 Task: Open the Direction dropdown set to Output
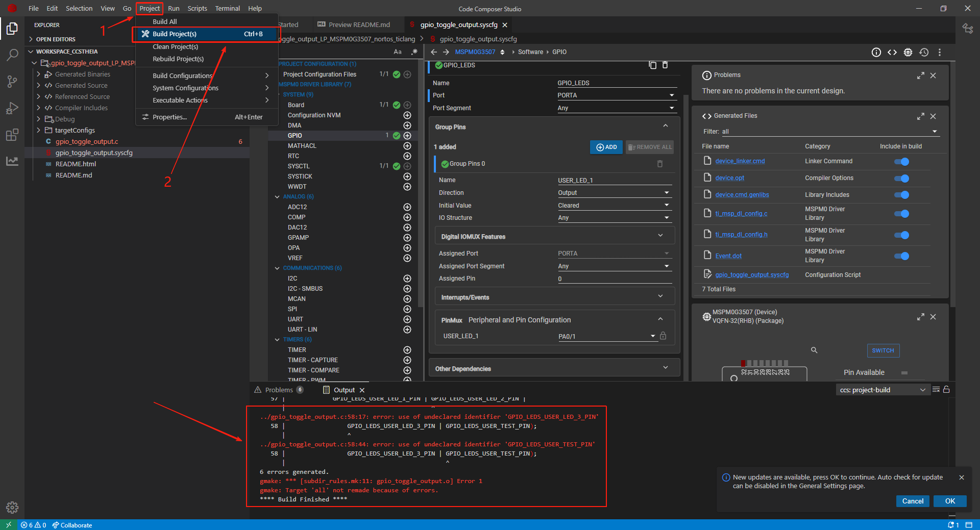(614, 193)
